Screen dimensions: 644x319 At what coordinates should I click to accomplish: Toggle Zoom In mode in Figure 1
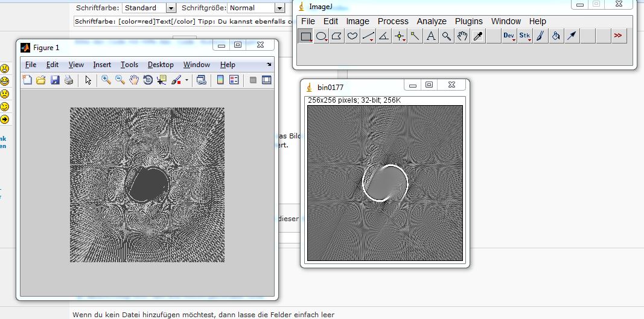[x=106, y=80]
